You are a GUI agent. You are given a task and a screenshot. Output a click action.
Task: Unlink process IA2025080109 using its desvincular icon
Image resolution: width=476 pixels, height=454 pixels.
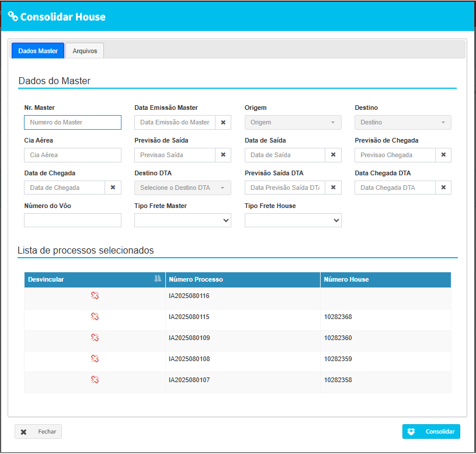point(95,337)
